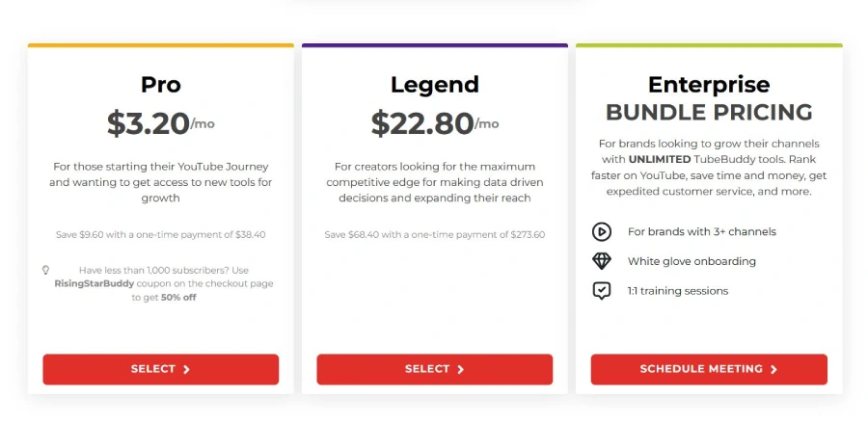This screenshot has width=868, height=423.
Task: Click the chat checkmark icon for training sessions
Action: pyautogui.click(x=601, y=291)
